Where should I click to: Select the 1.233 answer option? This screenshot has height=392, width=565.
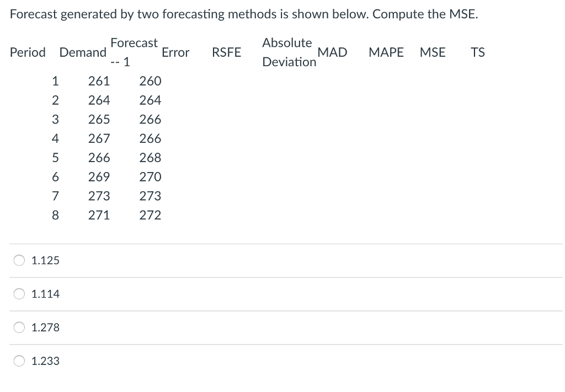[19, 361]
